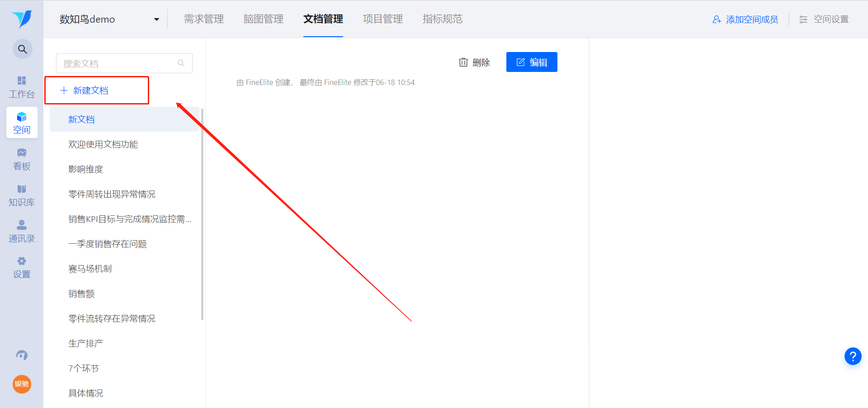Click the blue question mark help button
This screenshot has height=408, width=868.
point(853,356)
